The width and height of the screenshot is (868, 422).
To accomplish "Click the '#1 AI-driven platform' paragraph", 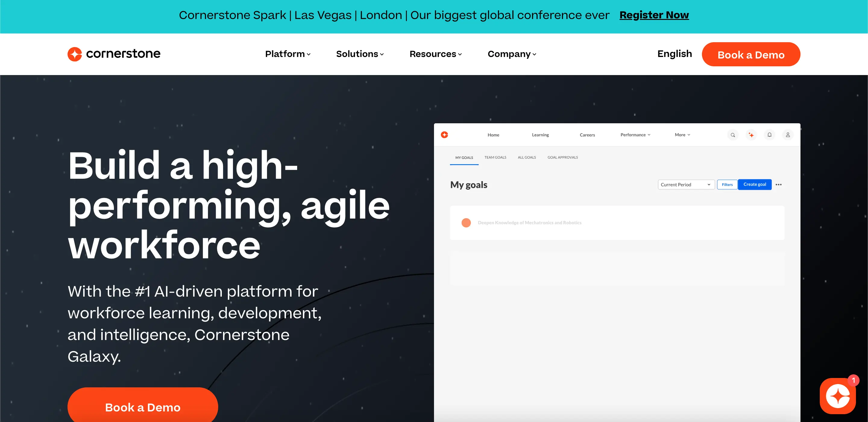I will [x=195, y=324].
